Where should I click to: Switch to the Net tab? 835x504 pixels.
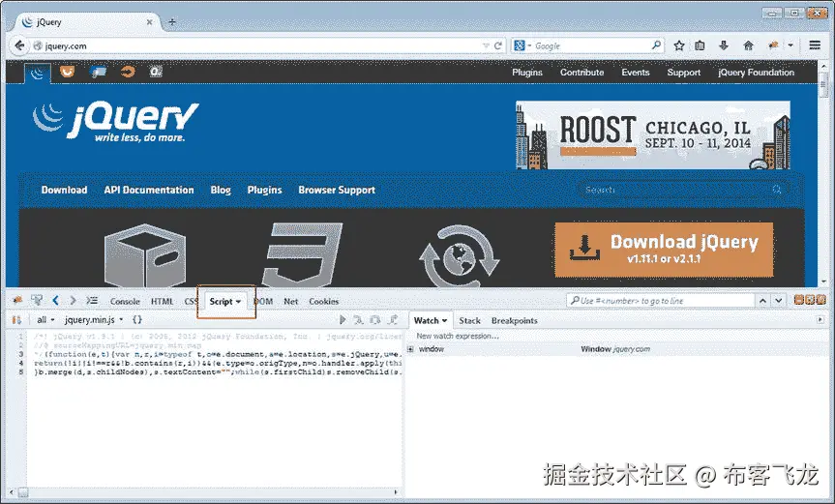[x=291, y=301]
